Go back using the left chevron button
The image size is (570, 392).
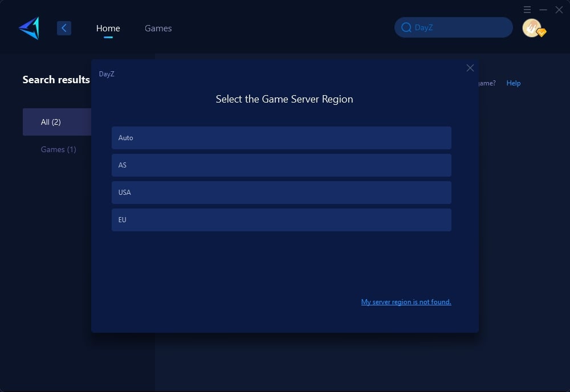[64, 28]
